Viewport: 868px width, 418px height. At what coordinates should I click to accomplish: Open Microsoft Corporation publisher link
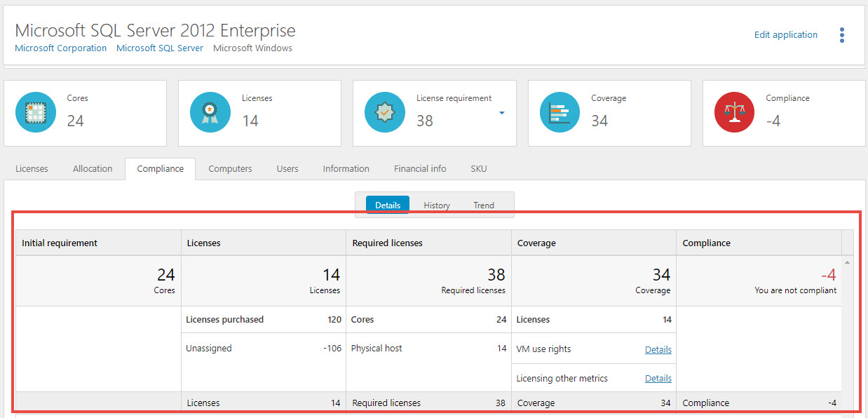(61, 48)
